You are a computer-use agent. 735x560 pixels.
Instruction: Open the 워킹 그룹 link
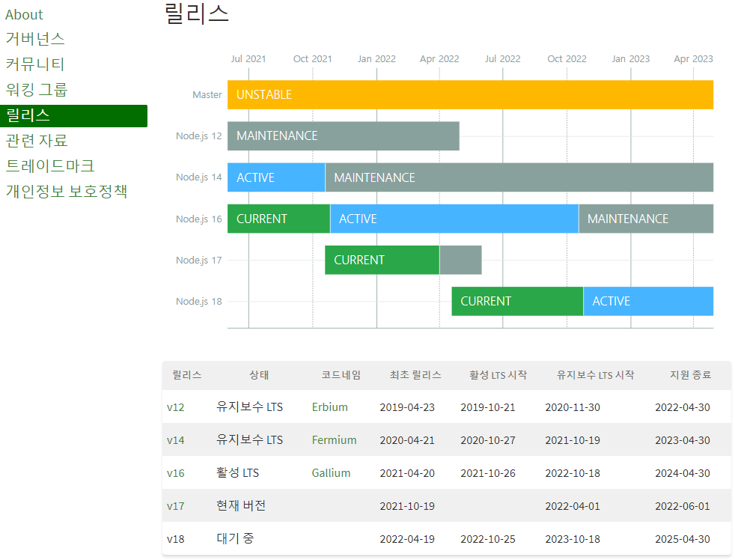tap(37, 89)
